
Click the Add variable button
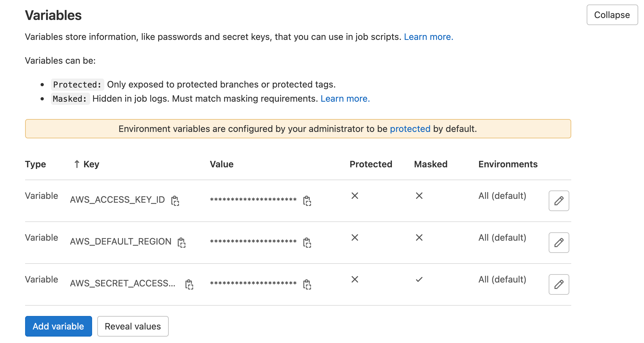(58, 326)
